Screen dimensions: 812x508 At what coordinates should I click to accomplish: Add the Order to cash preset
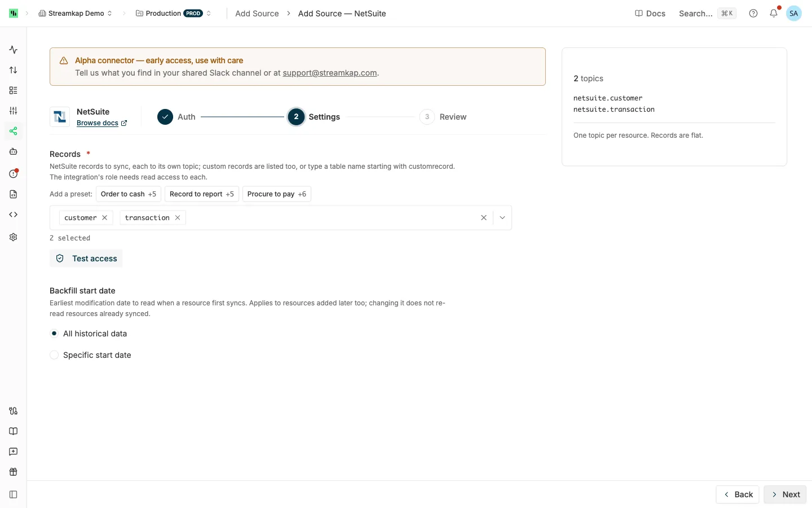tap(129, 194)
